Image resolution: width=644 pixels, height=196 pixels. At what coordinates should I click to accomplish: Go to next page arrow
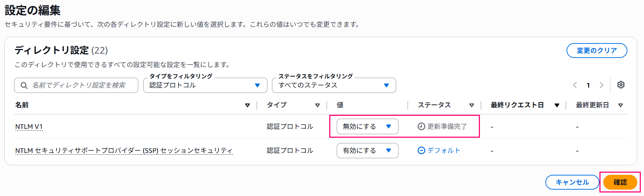[x=601, y=85]
